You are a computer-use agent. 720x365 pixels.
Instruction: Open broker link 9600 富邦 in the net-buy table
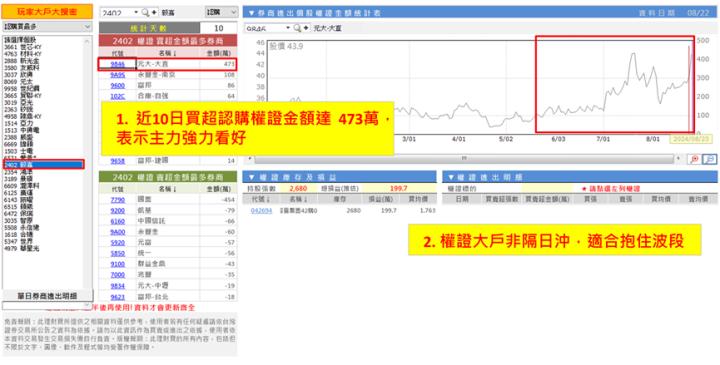pos(118,85)
